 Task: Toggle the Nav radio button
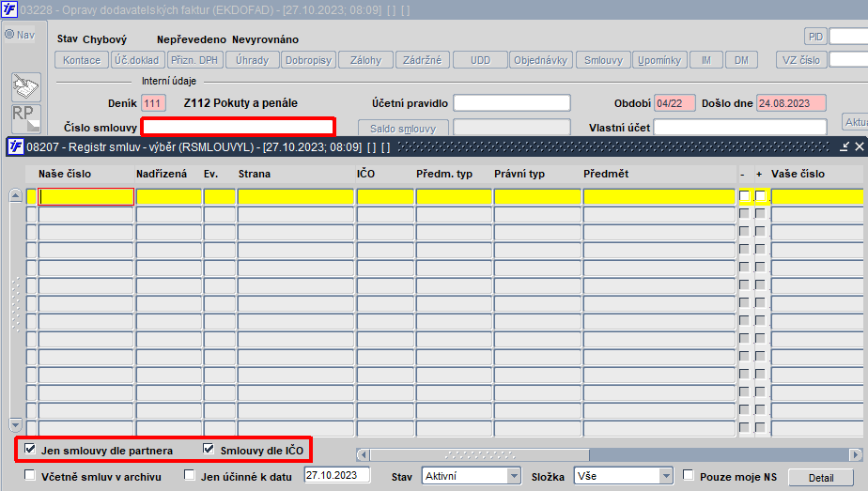point(9,35)
